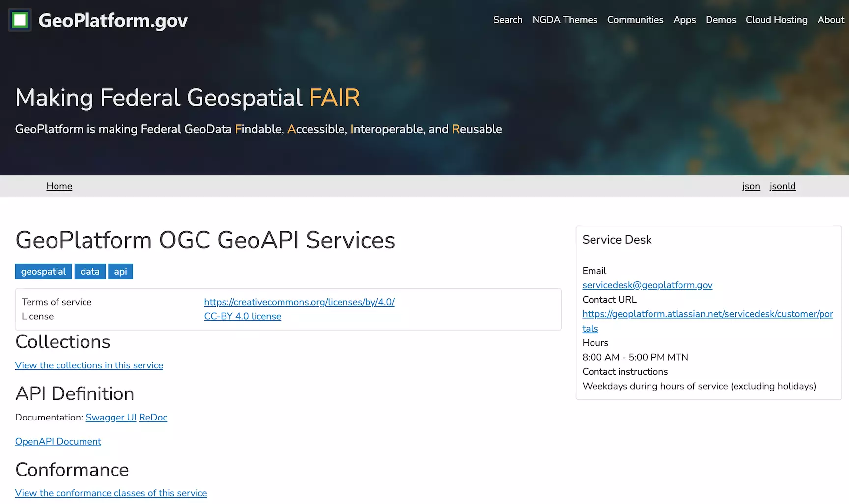This screenshot has width=849, height=504.
Task: Click the 'Contact URL' label
Action: coord(610,300)
